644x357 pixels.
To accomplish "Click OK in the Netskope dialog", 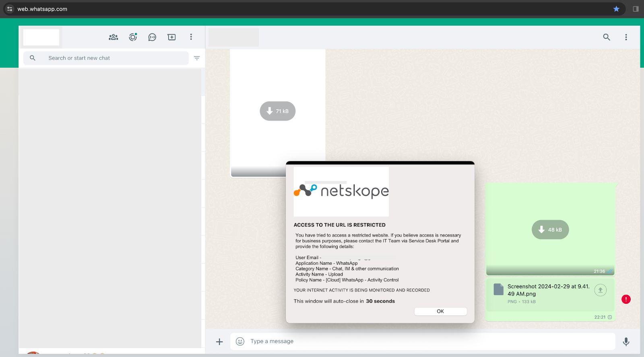I will pyautogui.click(x=440, y=311).
